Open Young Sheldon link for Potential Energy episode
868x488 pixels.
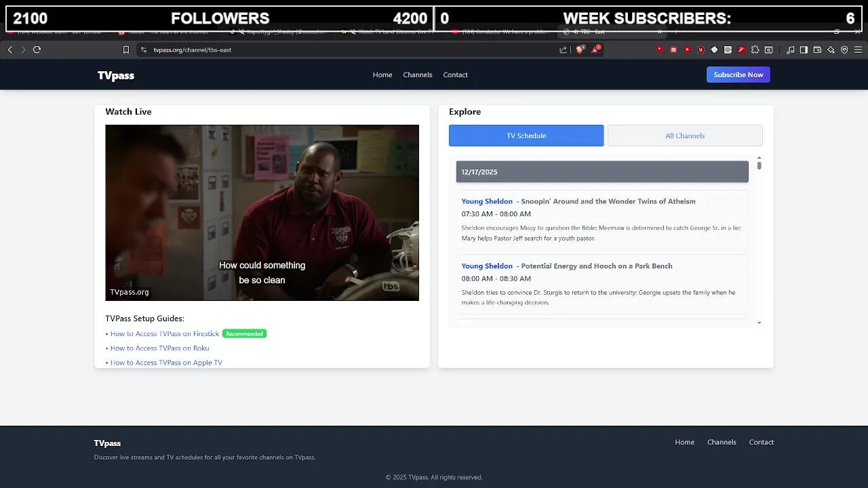click(487, 266)
